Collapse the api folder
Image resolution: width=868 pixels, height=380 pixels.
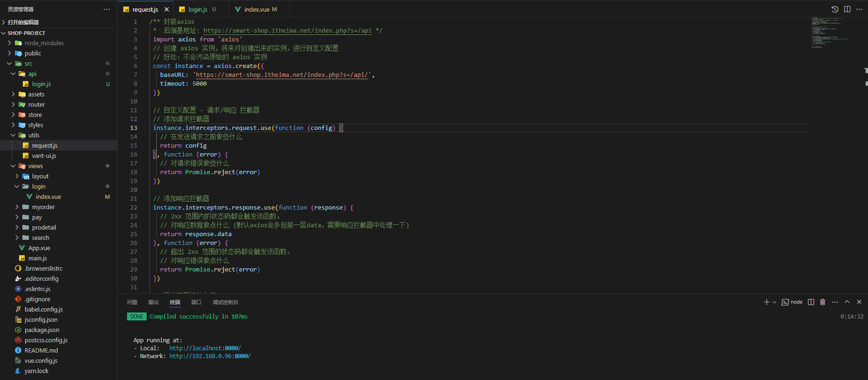(59, 74)
